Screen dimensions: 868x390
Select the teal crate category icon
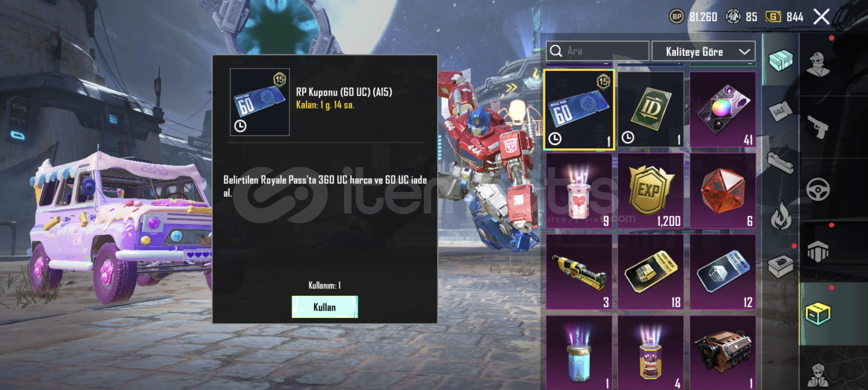[781, 60]
